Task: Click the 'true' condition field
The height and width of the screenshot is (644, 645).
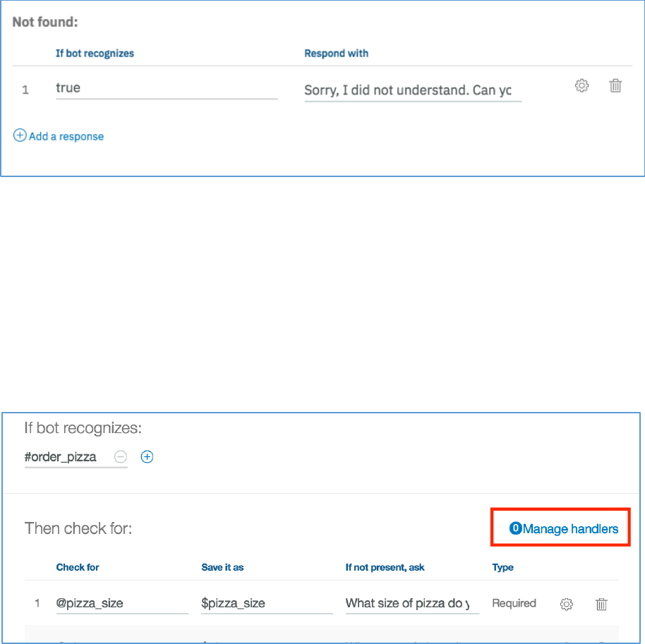Action: [166, 88]
